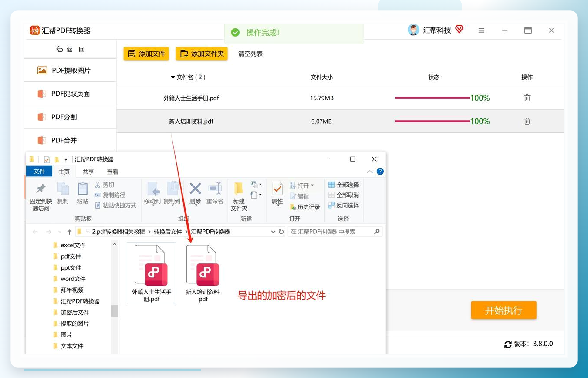588x378 pixels.
Task: Select 加密后文件 folder in the tree
Action: pos(74,312)
